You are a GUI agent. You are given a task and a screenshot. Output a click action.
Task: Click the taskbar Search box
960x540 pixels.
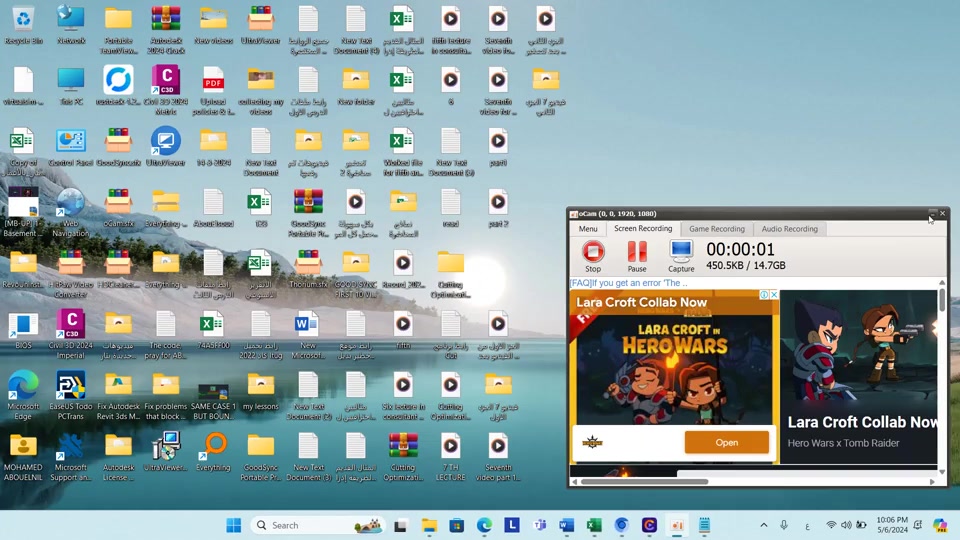[x=318, y=525]
